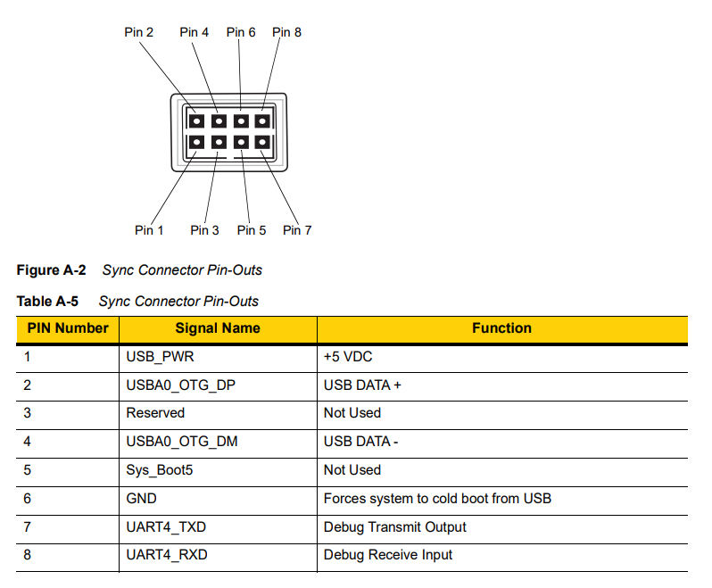
Task: Select the Signal Name column header
Action: point(218,328)
